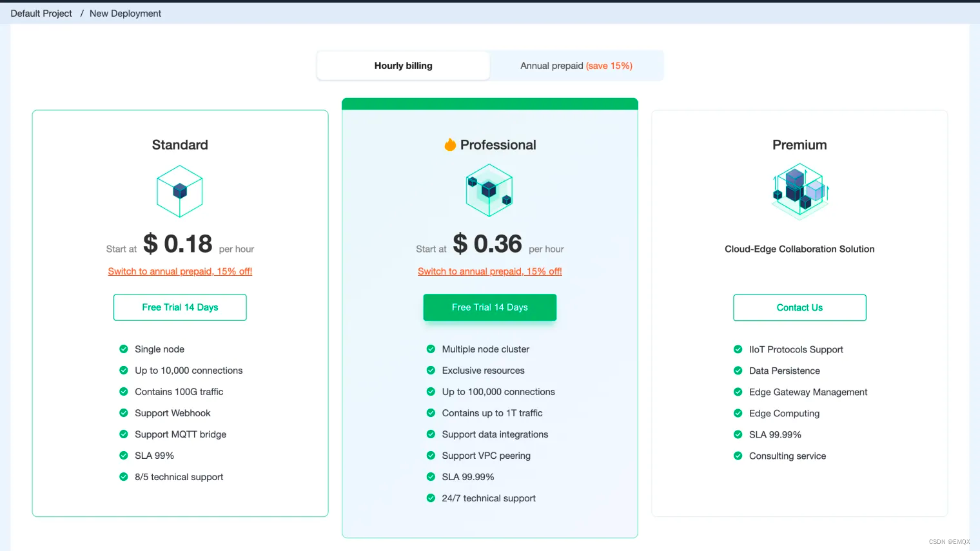Viewport: 980px width, 551px height.
Task: Click check icon beside Contains up to 1T traffic
Action: pyautogui.click(x=431, y=413)
